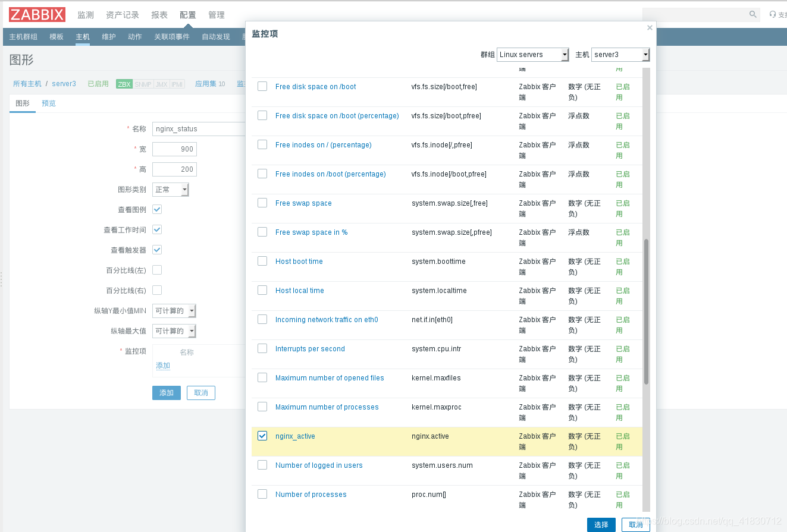Click the 高 height input field
The width and height of the screenshot is (787, 532).
coord(174,169)
